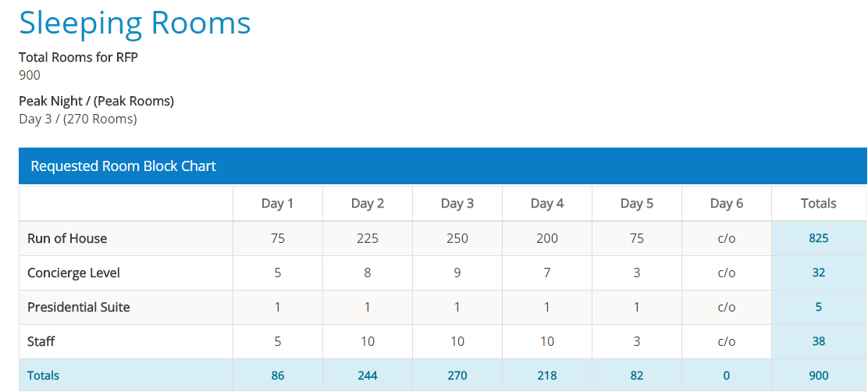This screenshot has height=392, width=868.
Task: Select the Run of House row label
Action: tap(67, 238)
